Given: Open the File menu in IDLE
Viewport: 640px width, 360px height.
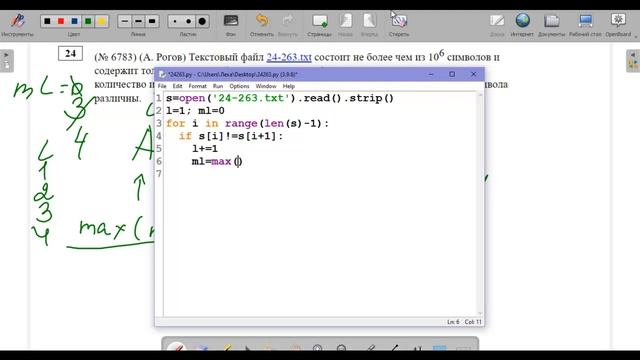Looking at the screenshot, I should point(162,86).
